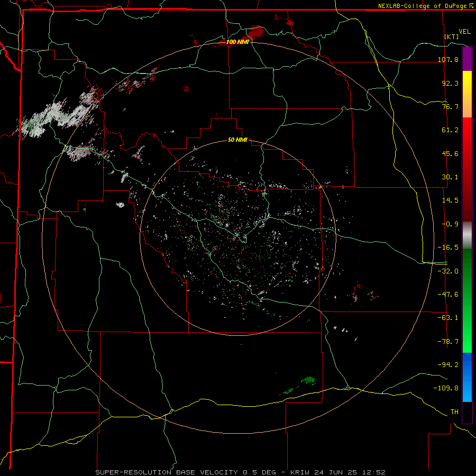The image size is (476, 476).
Task: Click the VEL legend title
Action: point(465,32)
